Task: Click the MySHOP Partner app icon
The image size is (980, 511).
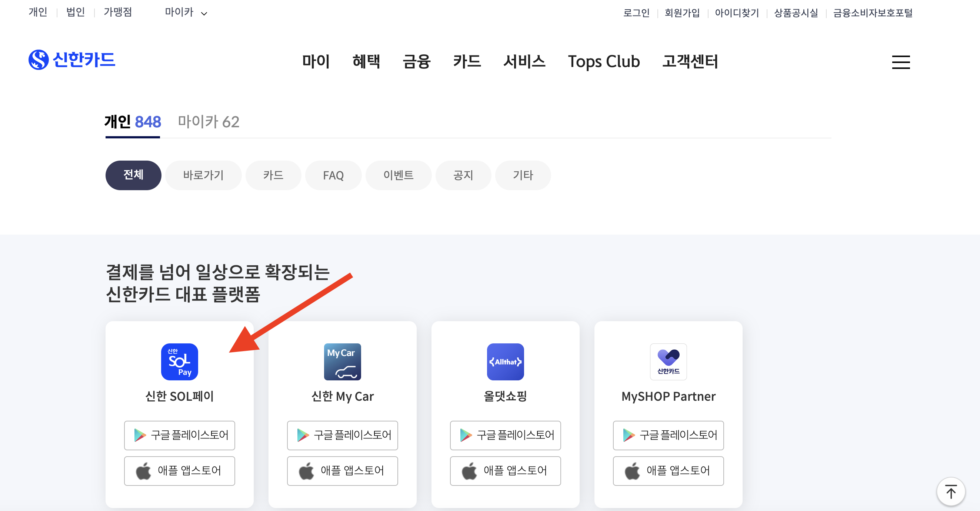Action: (668, 362)
